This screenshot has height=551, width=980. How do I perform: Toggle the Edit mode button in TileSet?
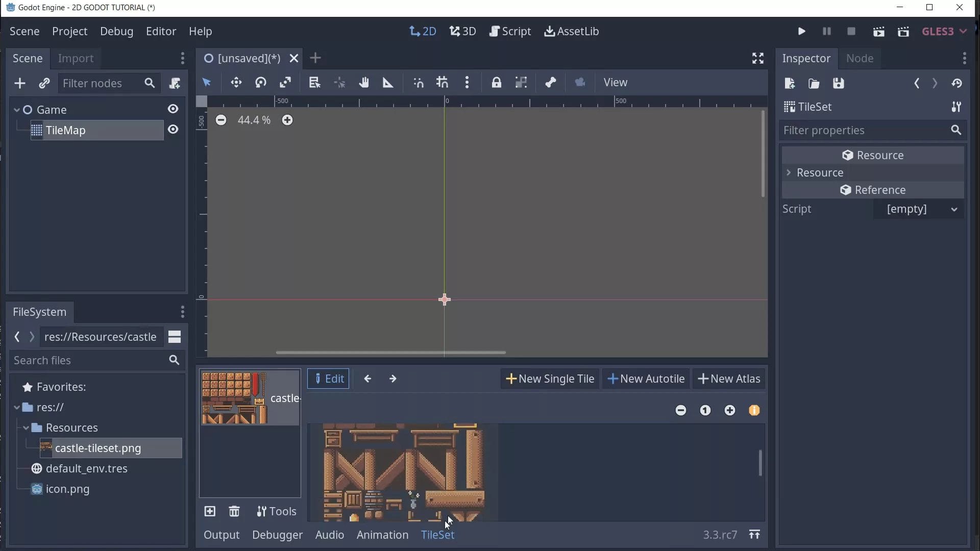[x=328, y=379]
